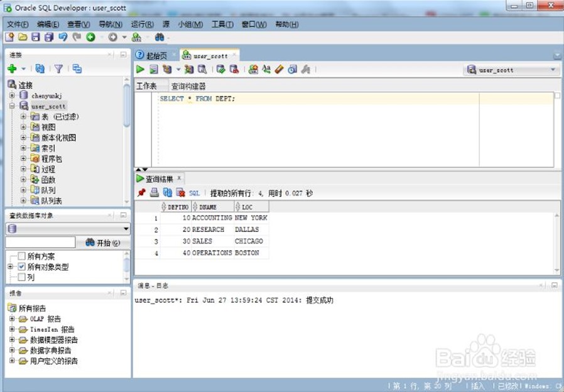Image resolution: width=564 pixels, height=392 pixels.
Task: Click the Explain Plan icon
Action: pos(167,69)
